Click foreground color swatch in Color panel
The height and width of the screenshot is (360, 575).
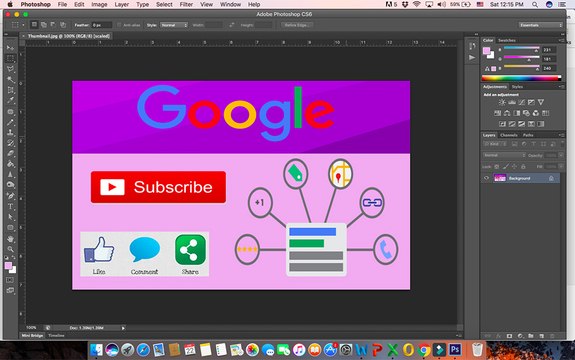tap(487, 51)
